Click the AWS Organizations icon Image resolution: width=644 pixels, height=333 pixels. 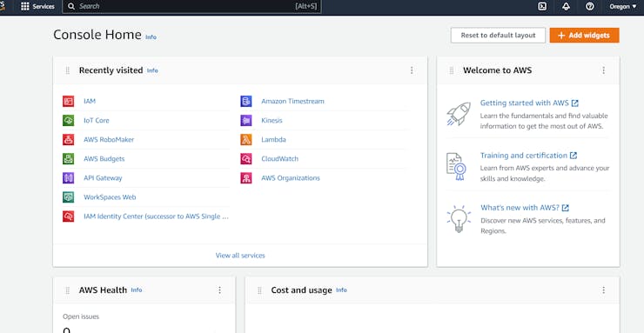click(x=246, y=178)
